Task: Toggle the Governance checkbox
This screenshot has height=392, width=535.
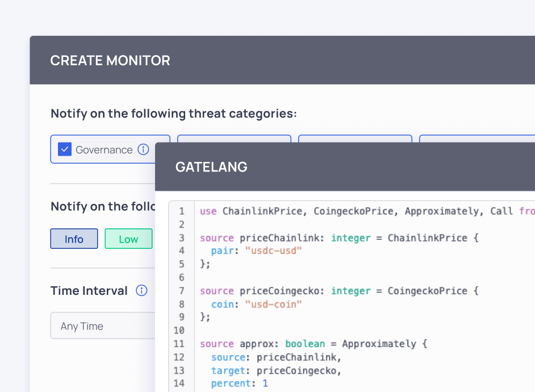Action: point(65,150)
